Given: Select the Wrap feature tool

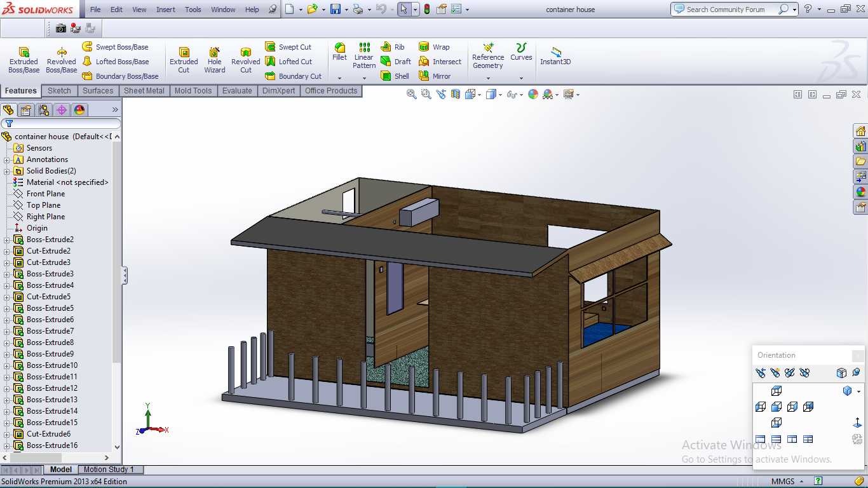Looking at the screenshot, I should point(434,47).
